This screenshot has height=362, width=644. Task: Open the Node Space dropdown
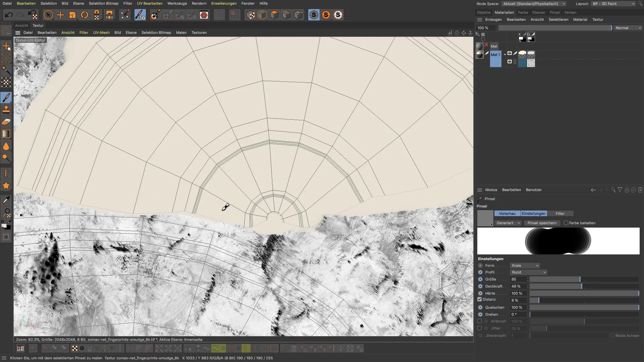coord(534,4)
